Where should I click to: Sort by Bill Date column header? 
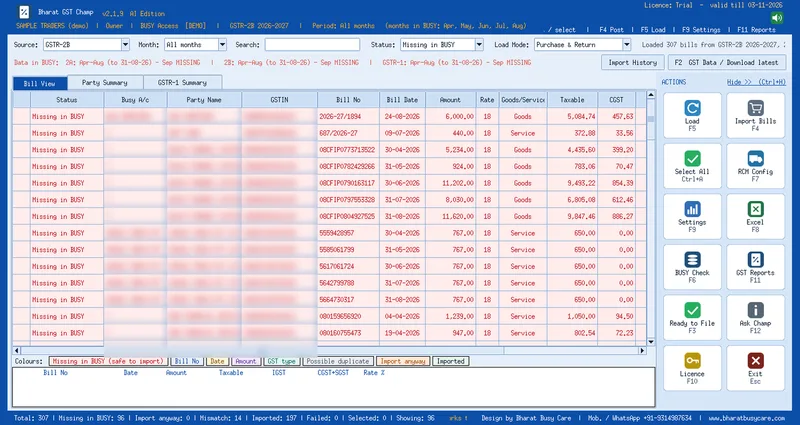coord(402,100)
